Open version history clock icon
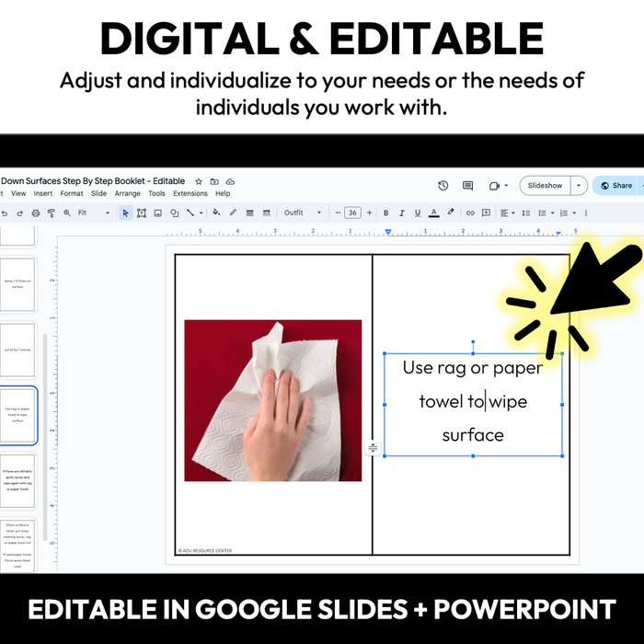Screen dimensions: 644x644 tap(443, 186)
